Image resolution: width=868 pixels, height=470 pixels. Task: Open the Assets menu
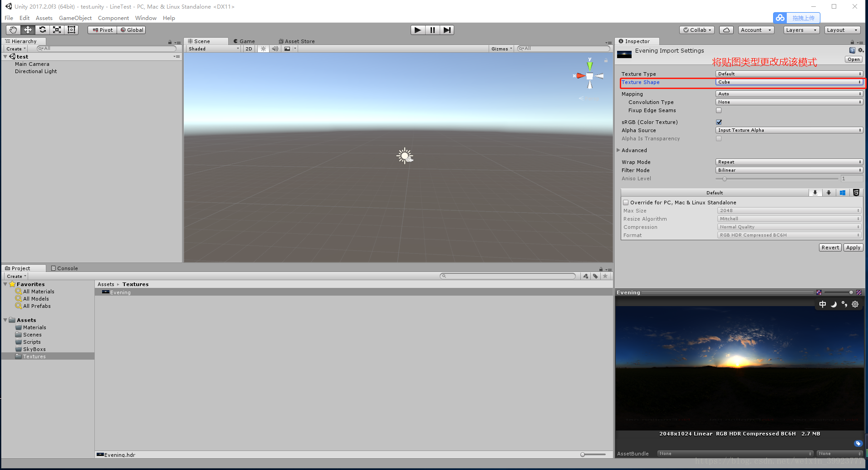coord(44,18)
